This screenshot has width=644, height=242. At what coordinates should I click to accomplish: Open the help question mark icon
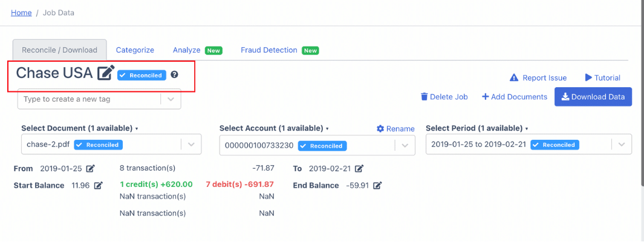coord(175,75)
